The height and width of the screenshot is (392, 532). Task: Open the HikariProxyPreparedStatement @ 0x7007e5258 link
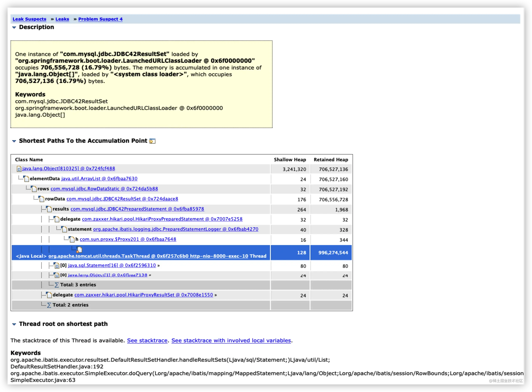click(x=162, y=219)
